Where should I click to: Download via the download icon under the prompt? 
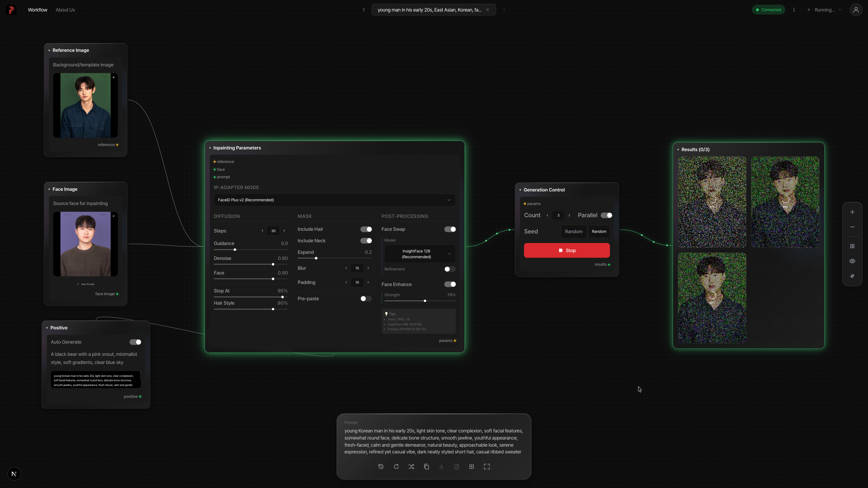441,467
